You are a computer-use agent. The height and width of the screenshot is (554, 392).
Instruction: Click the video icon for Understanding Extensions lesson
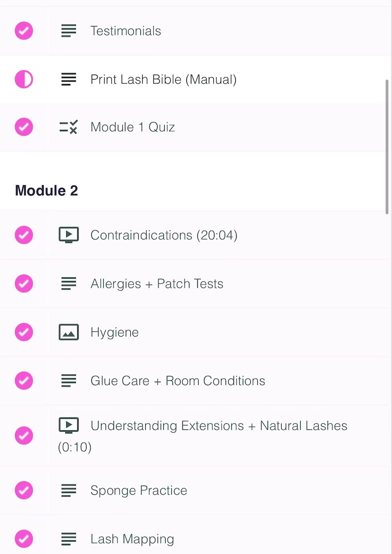(x=68, y=425)
